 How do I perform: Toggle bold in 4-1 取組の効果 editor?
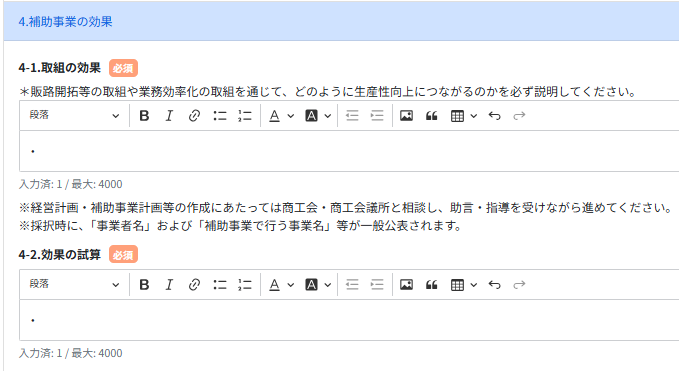[x=144, y=116]
